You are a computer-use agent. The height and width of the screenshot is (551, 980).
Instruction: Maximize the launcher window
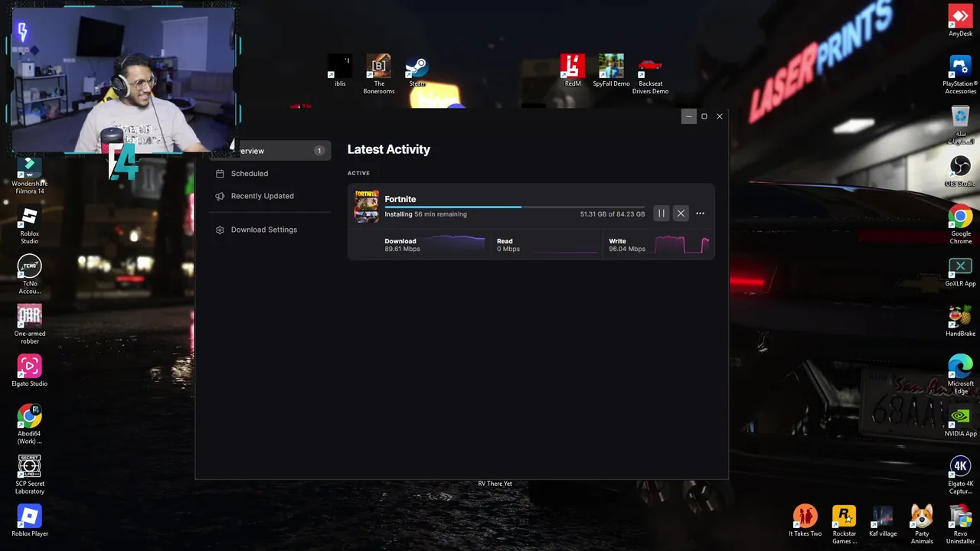[704, 116]
